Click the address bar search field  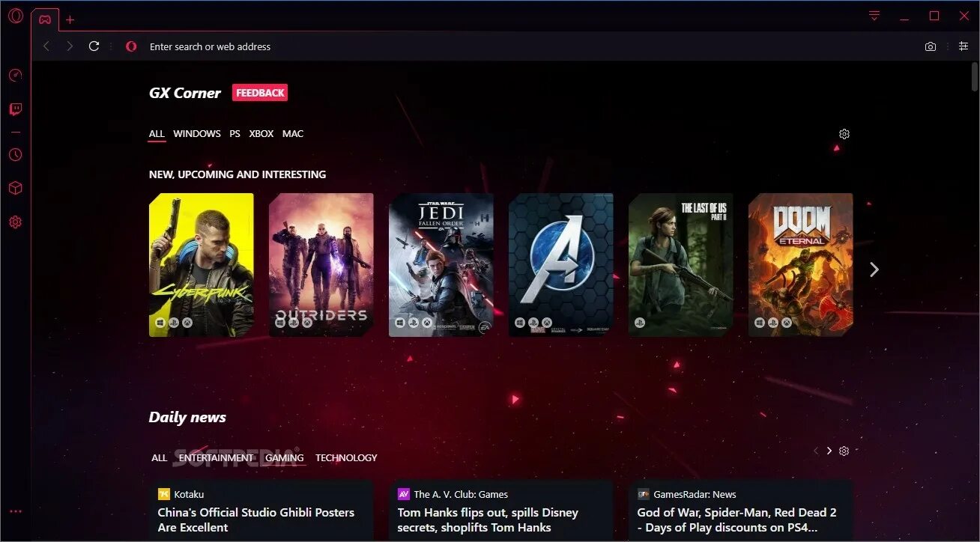[x=524, y=46]
